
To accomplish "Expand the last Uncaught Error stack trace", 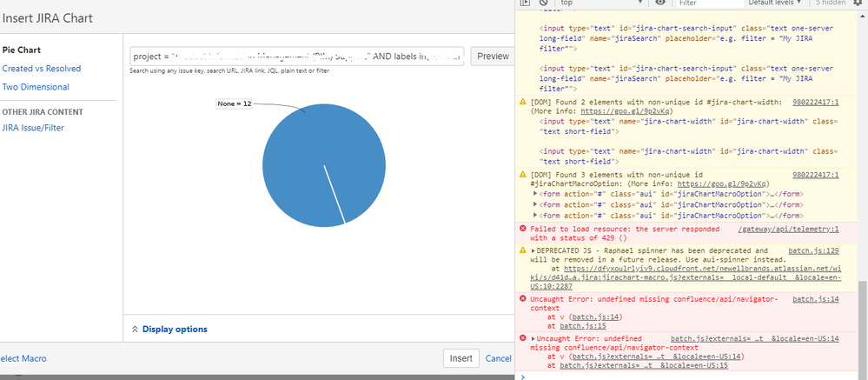I will point(533,338).
